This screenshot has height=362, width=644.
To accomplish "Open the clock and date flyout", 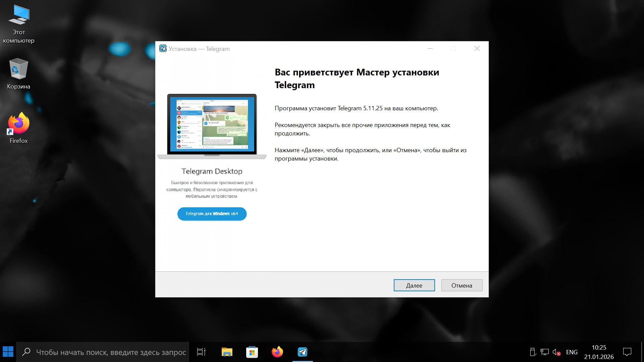I will click(599, 352).
